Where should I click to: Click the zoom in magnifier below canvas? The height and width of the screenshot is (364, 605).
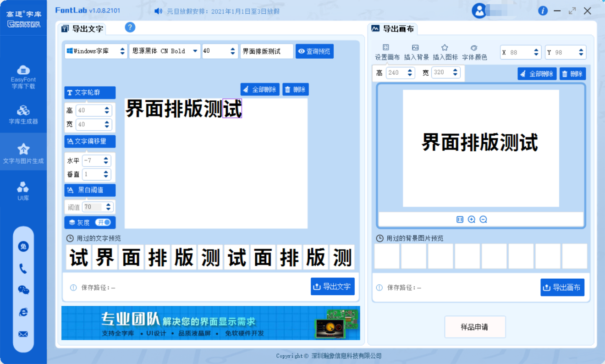[x=472, y=220]
